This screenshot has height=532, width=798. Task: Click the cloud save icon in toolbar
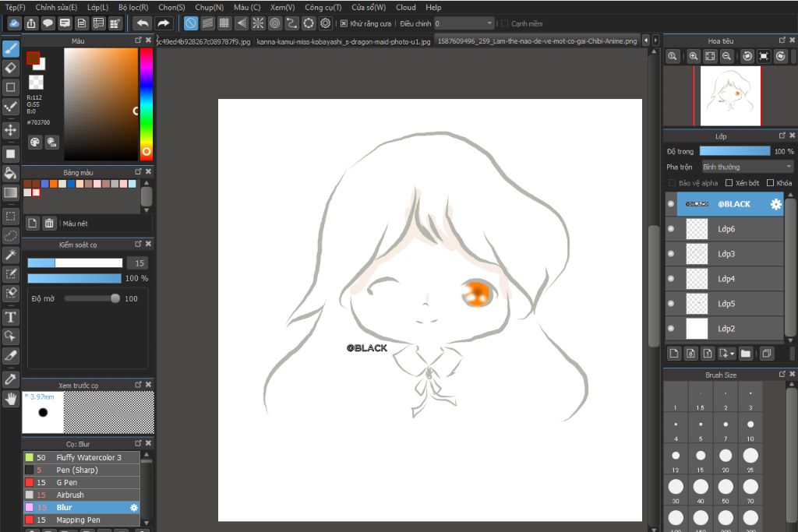coord(14,23)
